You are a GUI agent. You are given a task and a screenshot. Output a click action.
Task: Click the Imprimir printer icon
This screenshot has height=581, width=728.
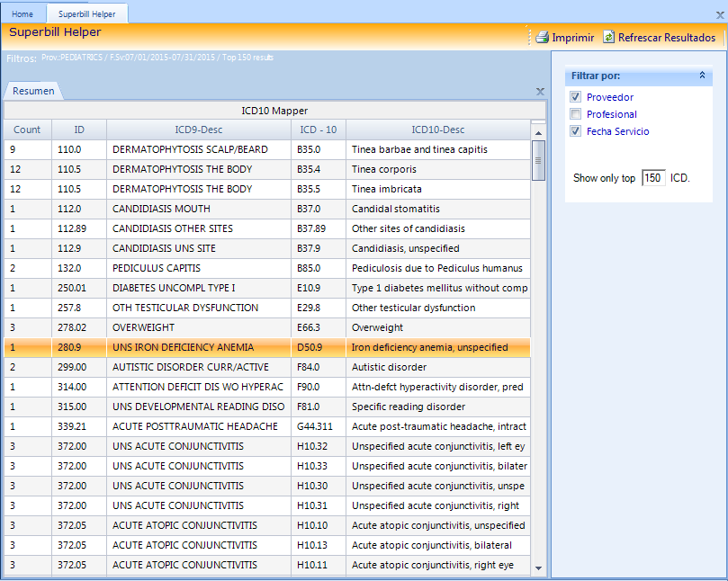[542, 38]
